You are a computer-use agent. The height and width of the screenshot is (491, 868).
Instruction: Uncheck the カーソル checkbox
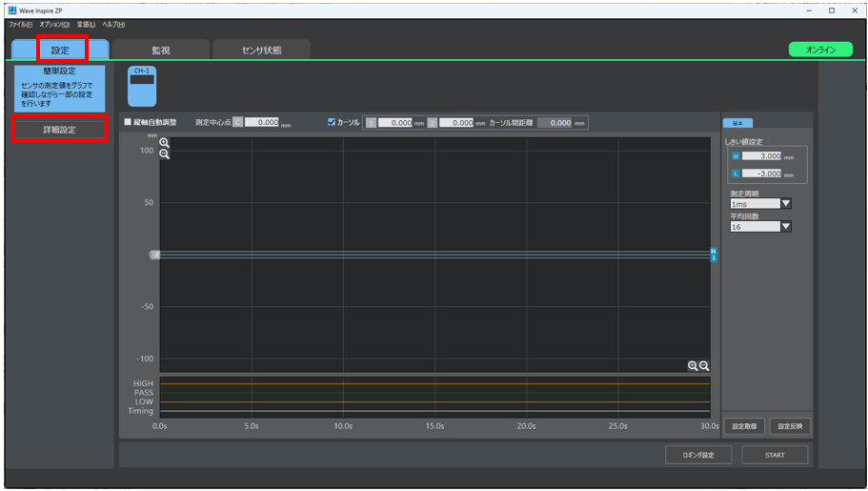(x=332, y=122)
